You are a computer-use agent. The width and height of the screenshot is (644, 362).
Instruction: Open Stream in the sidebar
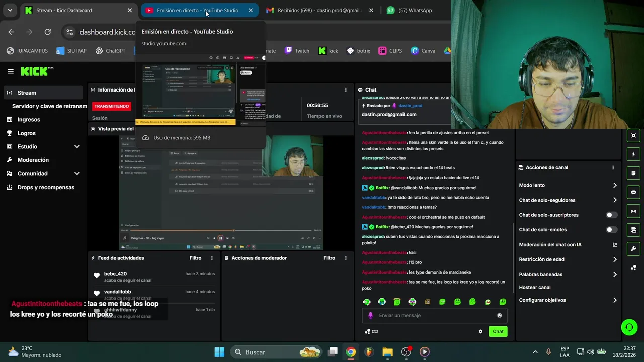point(43,93)
